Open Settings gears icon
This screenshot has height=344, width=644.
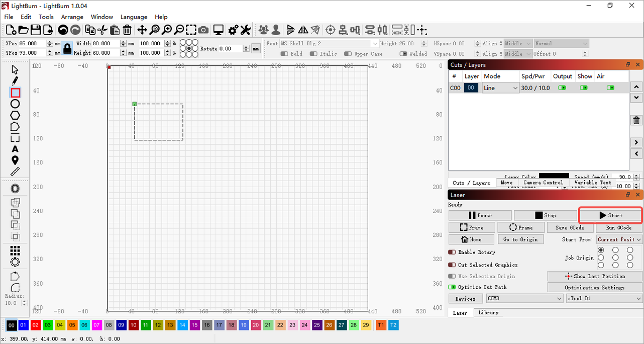(234, 30)
